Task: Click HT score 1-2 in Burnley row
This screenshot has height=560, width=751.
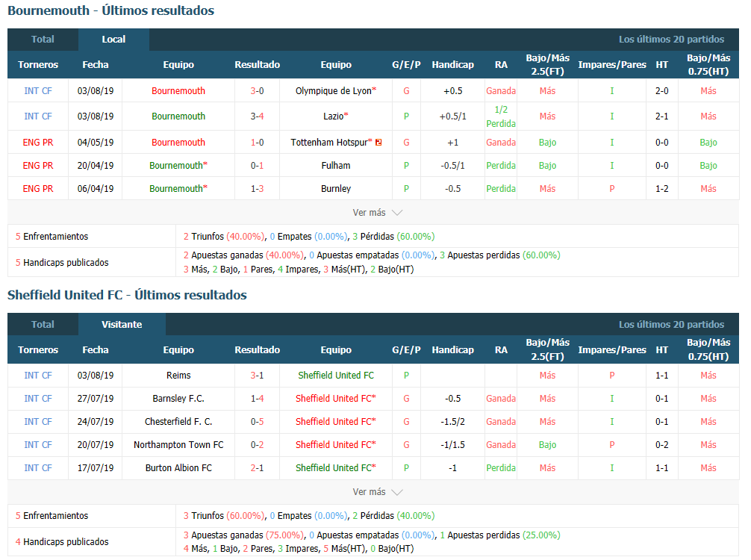Action: 662,189
